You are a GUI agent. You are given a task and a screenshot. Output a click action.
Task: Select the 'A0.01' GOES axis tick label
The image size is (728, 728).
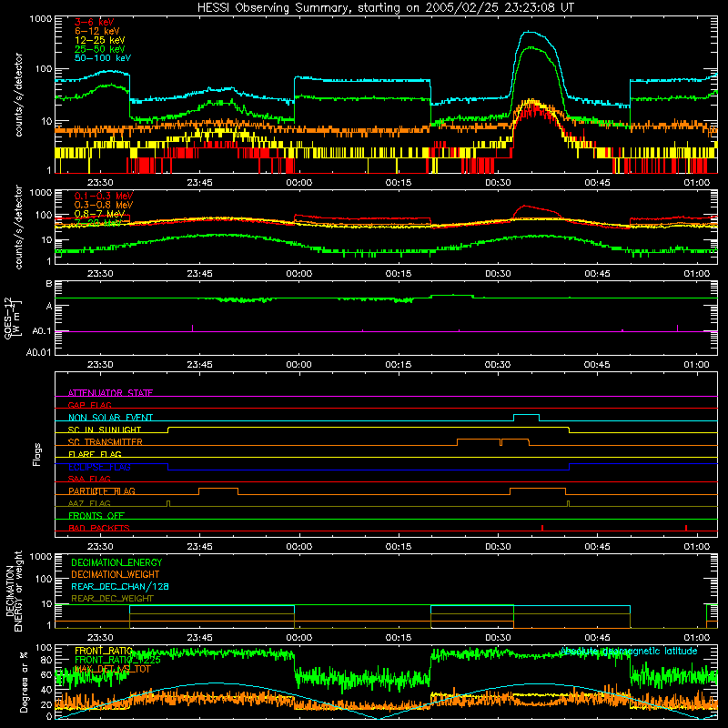click(x=38, y=352)
